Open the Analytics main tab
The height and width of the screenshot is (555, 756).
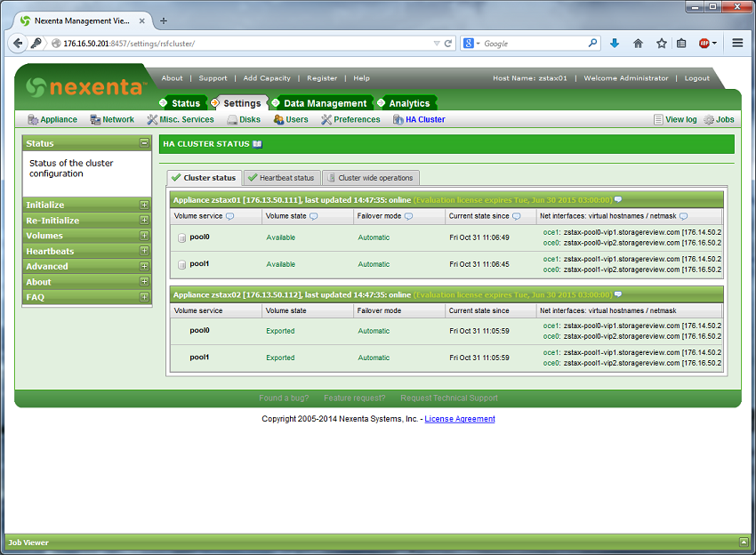tap(409, 103)
